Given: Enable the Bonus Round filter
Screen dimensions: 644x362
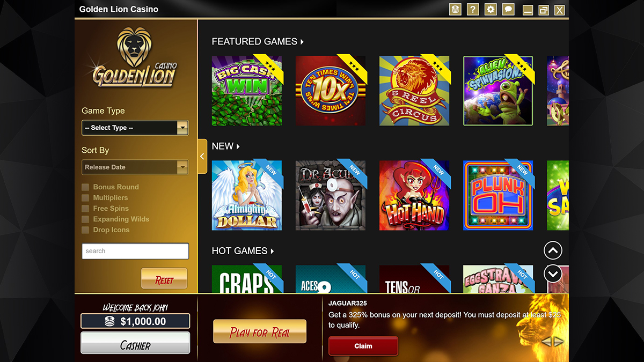Looking at the screenshot, I should (85, 187).
